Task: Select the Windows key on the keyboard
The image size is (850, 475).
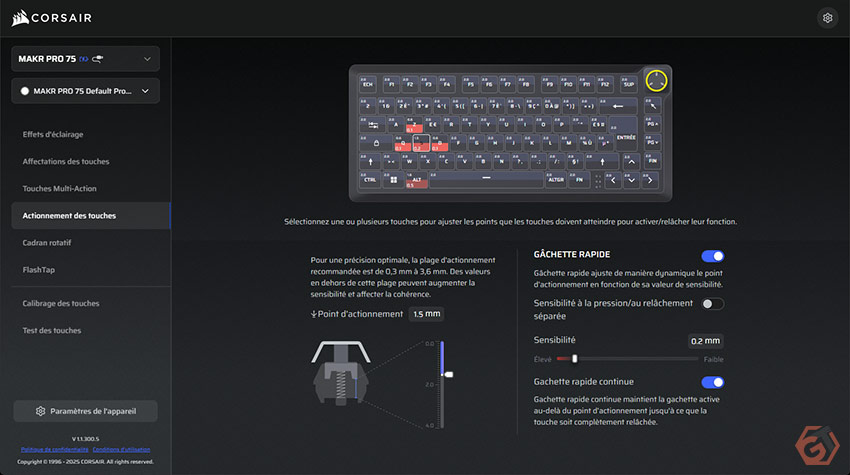Action: pyautogui.click(x=393, y=180)
